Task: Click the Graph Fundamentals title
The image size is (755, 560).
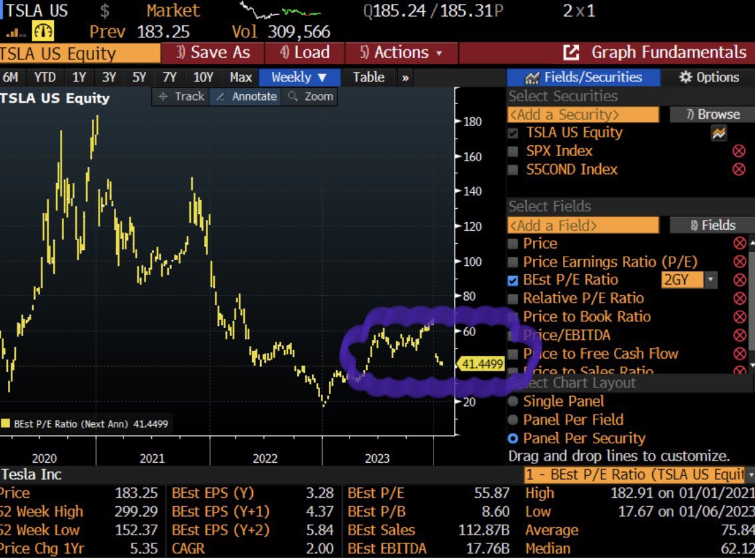Action: point(669,53)
